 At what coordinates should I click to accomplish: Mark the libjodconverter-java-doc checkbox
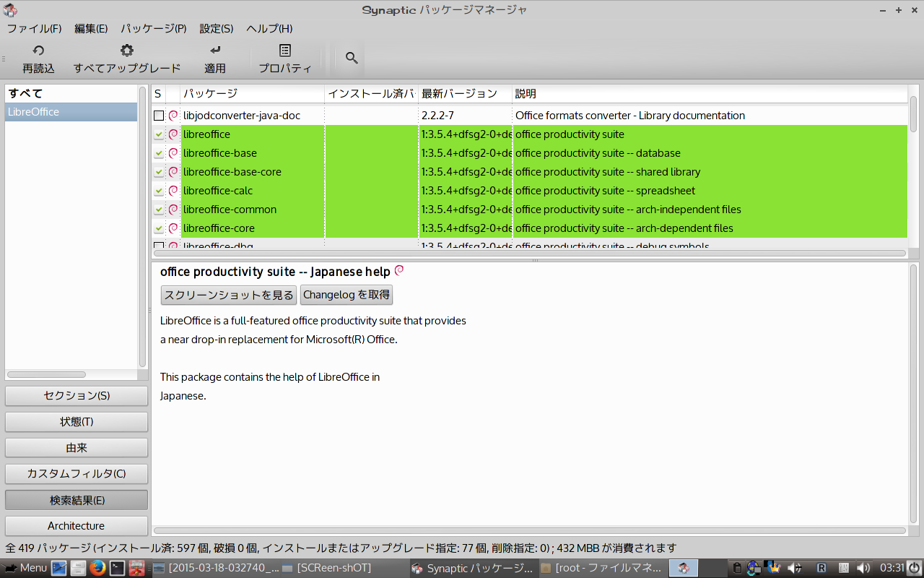159,116
